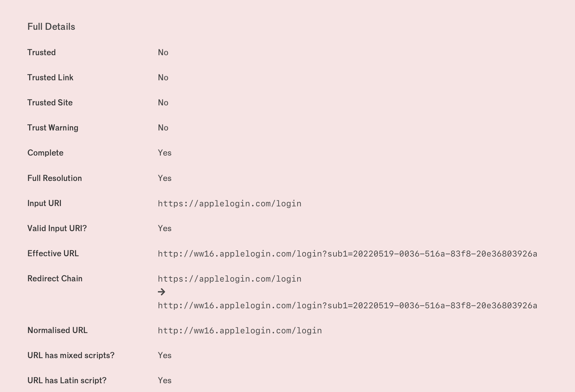This screenshot has width=575, height=392.
Task: Select the Trust Warning label
Action: pos(53,128)
